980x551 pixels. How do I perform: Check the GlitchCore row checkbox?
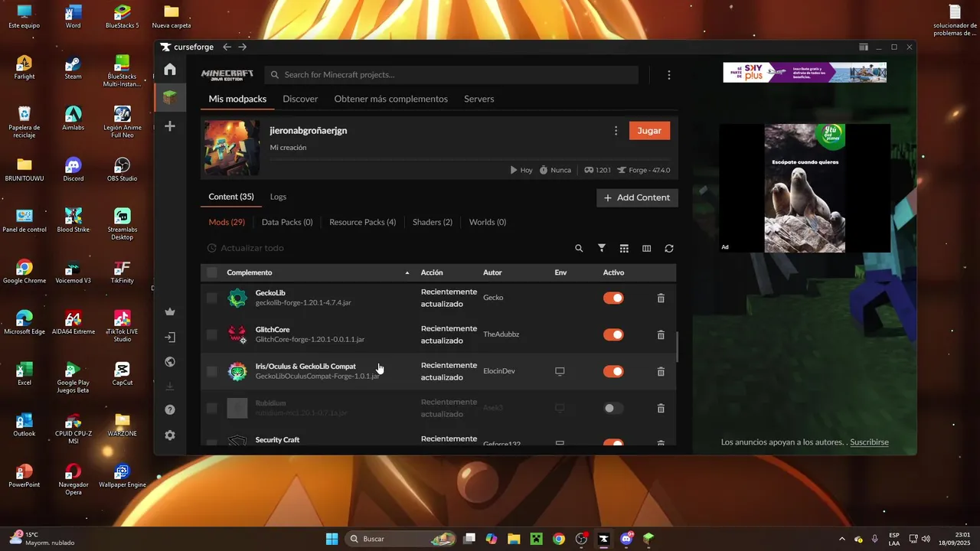212,335
